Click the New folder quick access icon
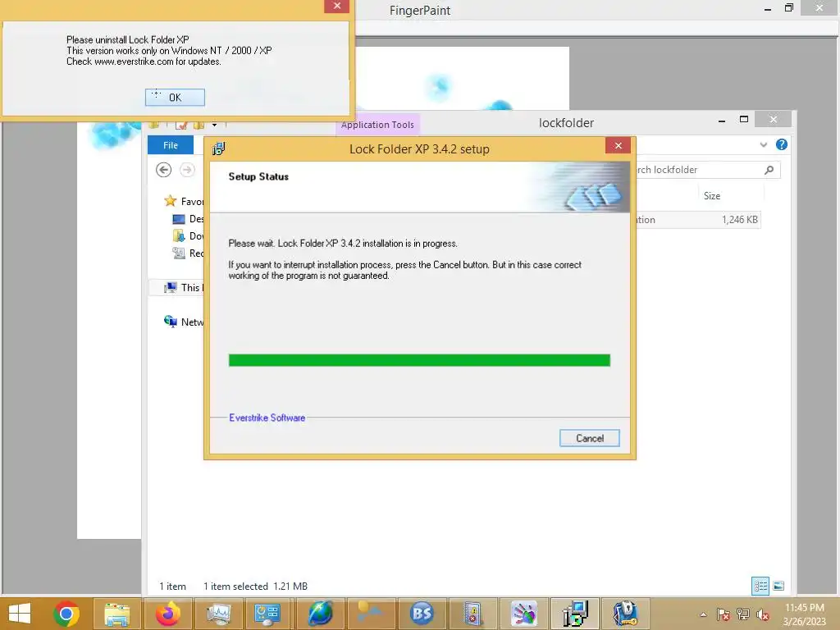 tap(199, 125)
